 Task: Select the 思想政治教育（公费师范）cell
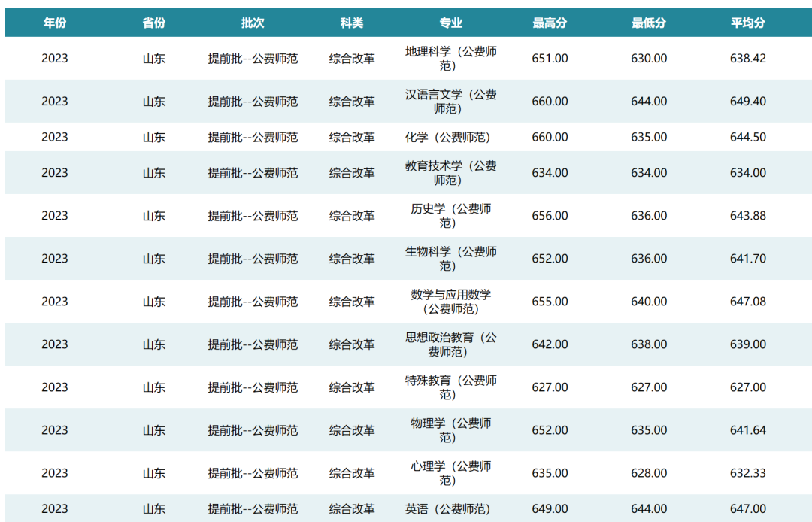point(450,344)
